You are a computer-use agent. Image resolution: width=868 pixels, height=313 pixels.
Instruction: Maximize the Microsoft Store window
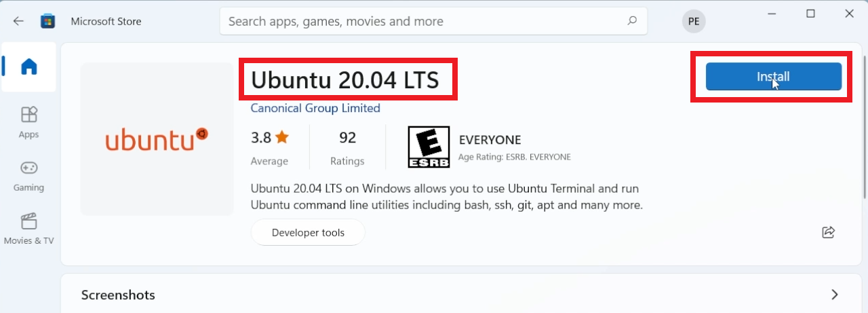(810, 14)
